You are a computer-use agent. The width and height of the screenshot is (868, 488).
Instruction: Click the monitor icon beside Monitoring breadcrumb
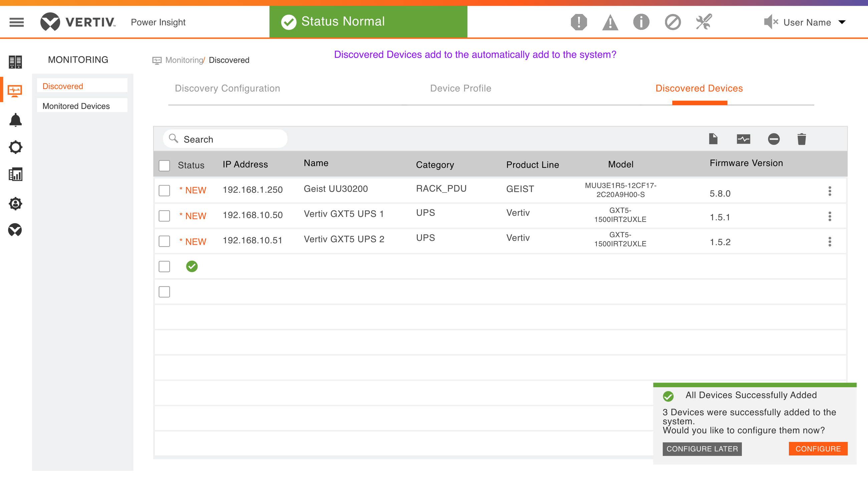pos(157,60)
